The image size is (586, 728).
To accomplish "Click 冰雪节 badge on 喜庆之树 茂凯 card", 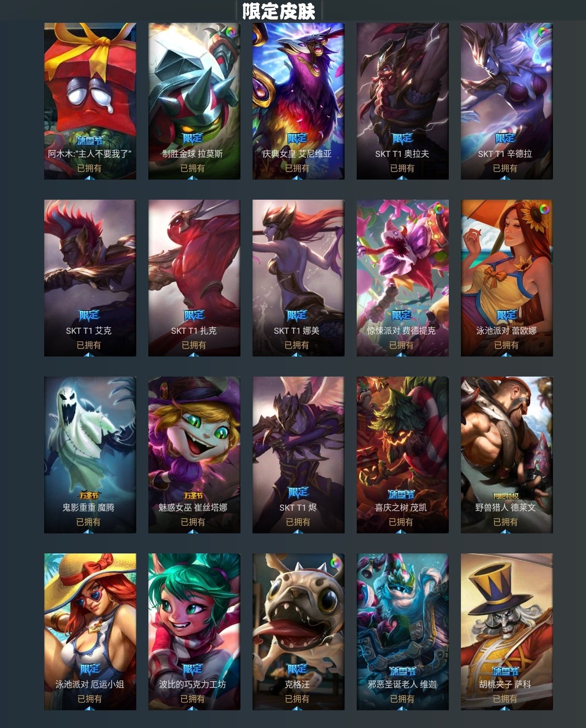I will click(x=401, y=494).
